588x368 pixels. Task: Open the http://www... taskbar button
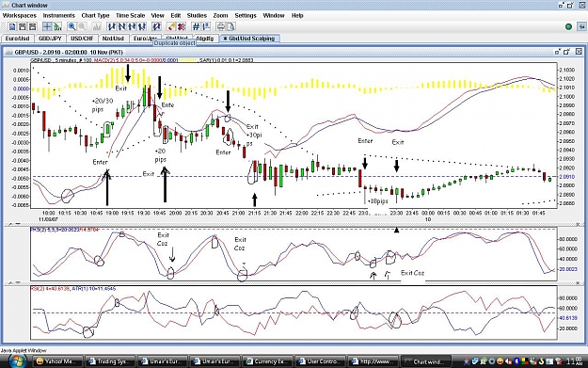(x=372, y=361)
